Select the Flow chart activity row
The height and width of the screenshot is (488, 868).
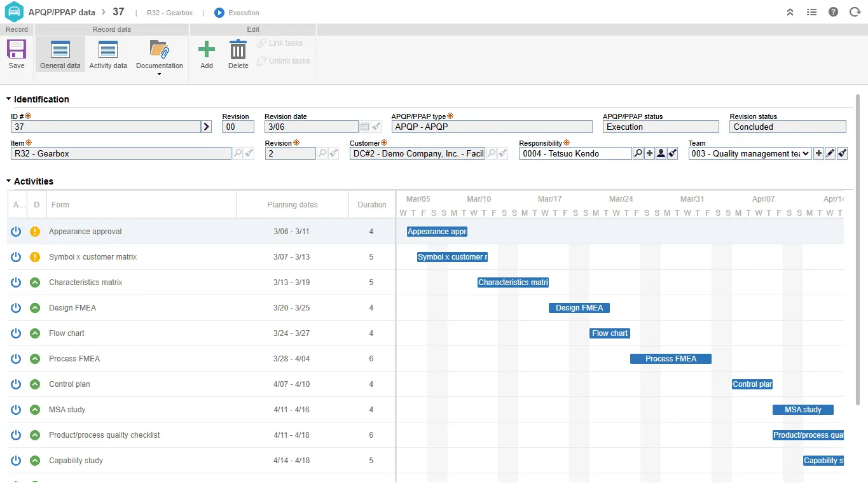[x=201, y=333]
